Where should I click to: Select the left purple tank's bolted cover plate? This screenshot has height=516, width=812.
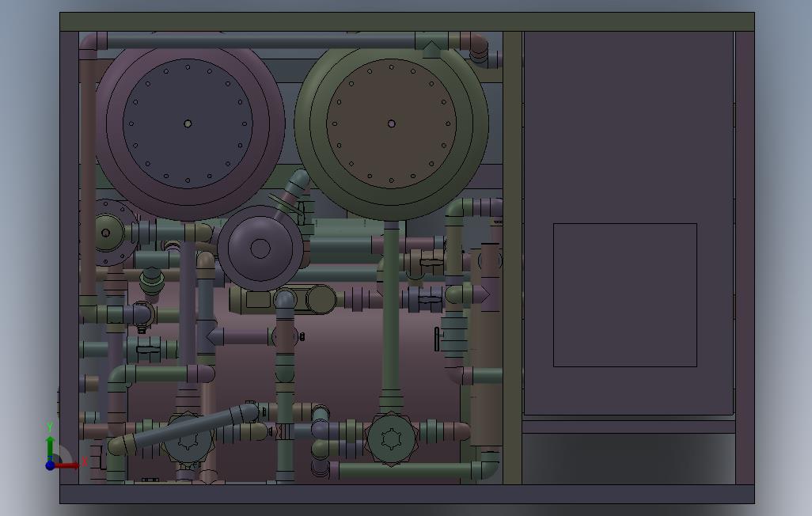[188, 123]
